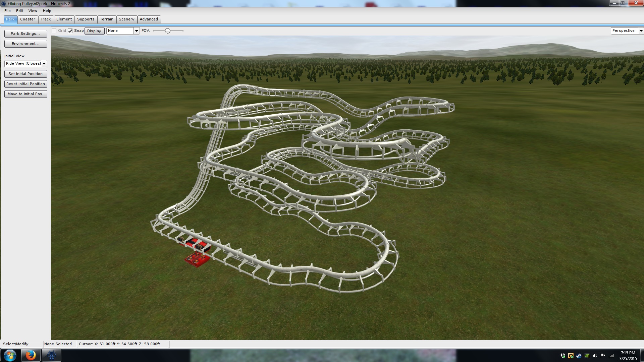The width and height of the screenshot is (644, 362).
Task: Open the Terrain tab
Action: point(106,19)
